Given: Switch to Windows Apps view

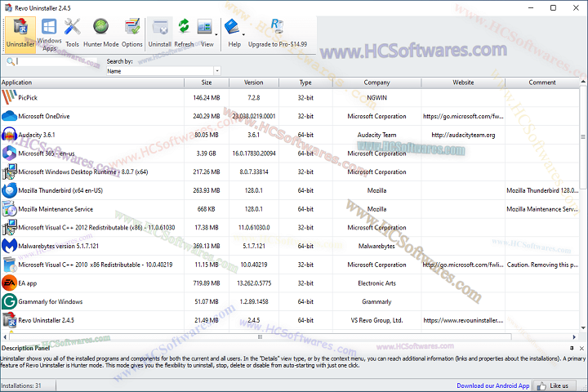Looking at the screenshot, I should click(49, 34).
